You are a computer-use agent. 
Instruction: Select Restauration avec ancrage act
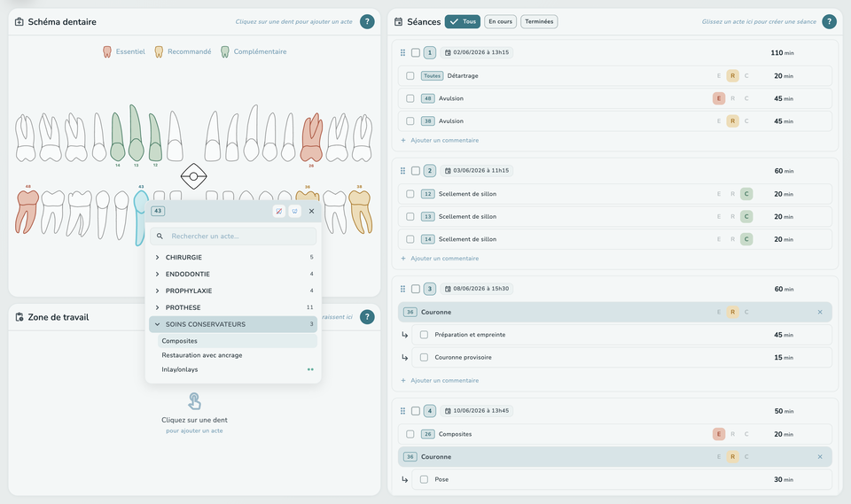(202, 355)
